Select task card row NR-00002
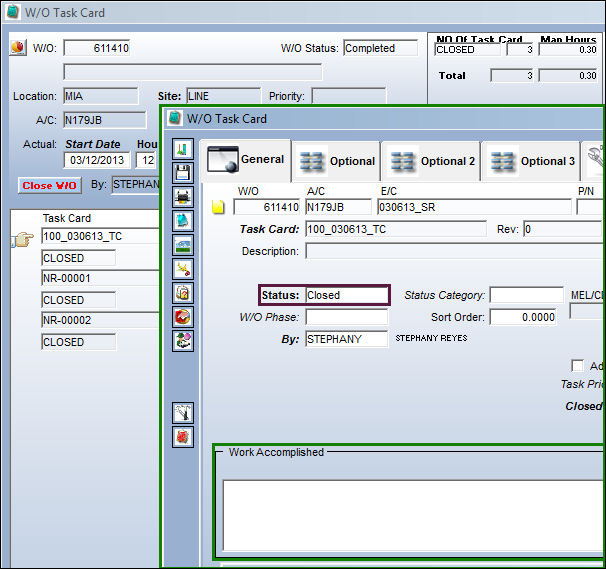The height and width of the screenshot is (569, 606). [100, 320]
